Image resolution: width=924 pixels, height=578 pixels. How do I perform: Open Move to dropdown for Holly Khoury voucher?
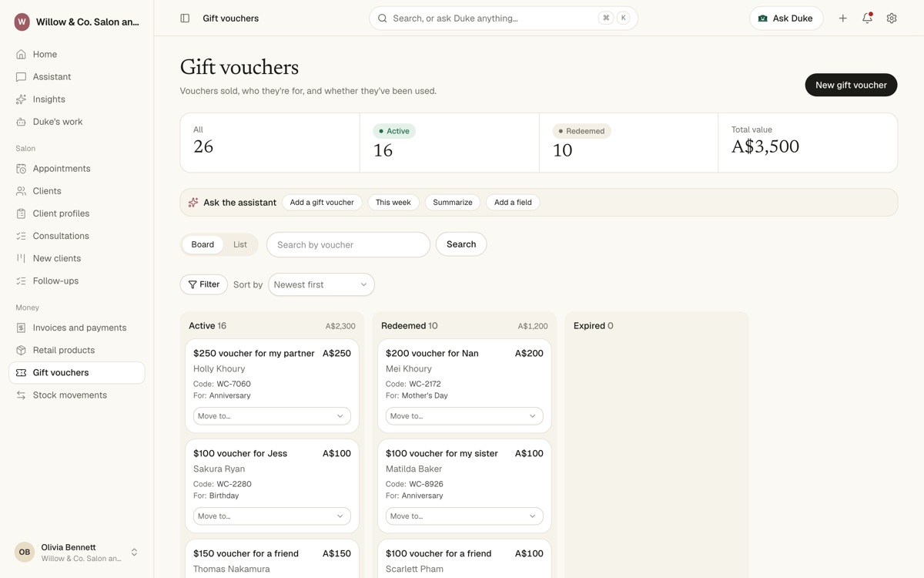click(272, 416)
